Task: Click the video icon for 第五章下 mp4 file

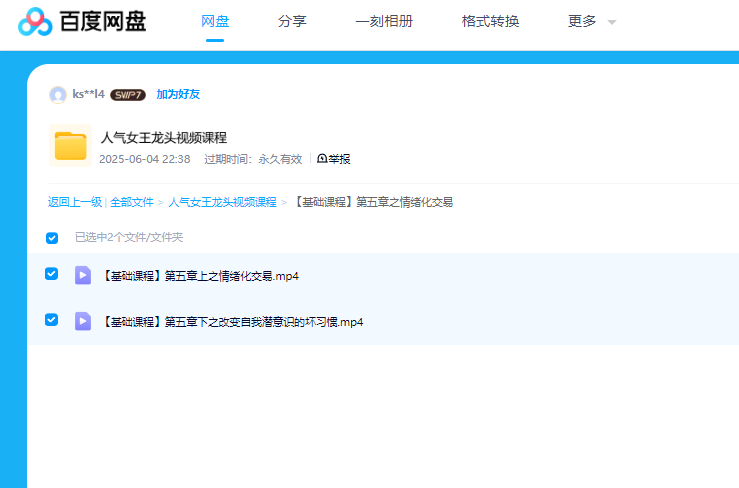Action: point(83,321)
